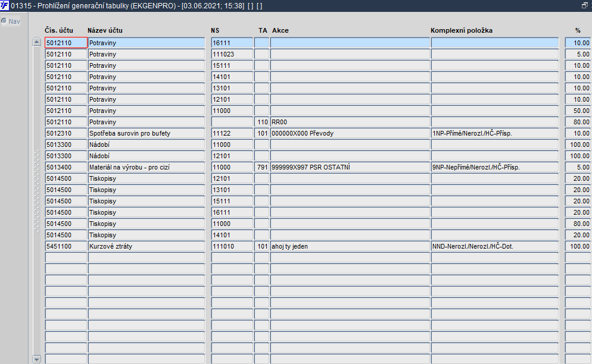Click the 5.00 percent value in 111023 row
592x364 pixels.
point(578,54)
